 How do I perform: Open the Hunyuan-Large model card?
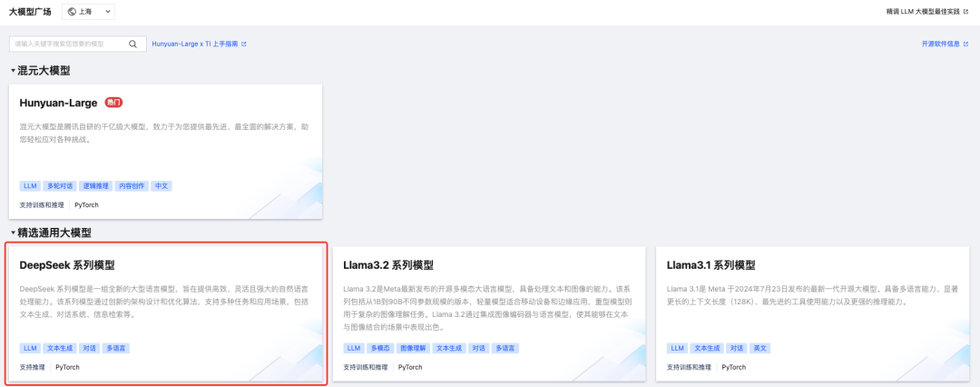pos(166,152)
